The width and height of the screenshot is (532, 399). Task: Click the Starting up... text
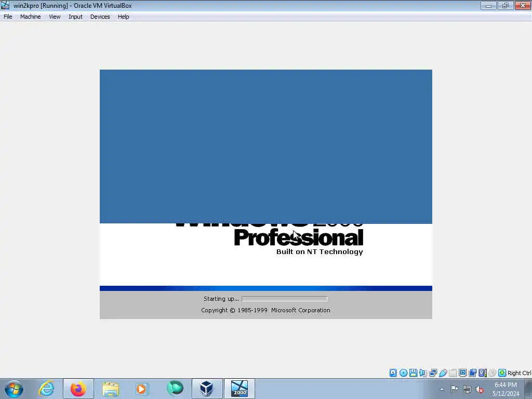(x=221, y=299)
